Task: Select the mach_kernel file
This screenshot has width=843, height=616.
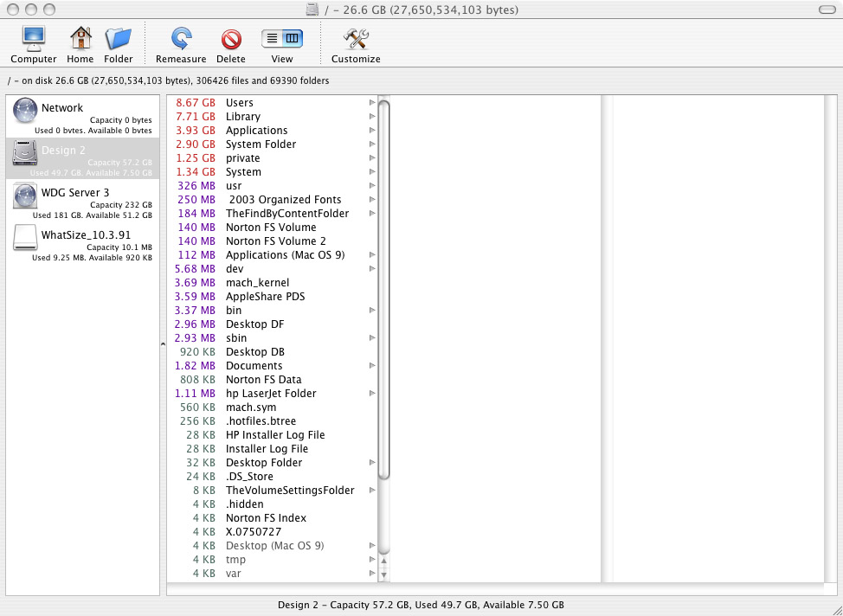Action: coord(273,283)
